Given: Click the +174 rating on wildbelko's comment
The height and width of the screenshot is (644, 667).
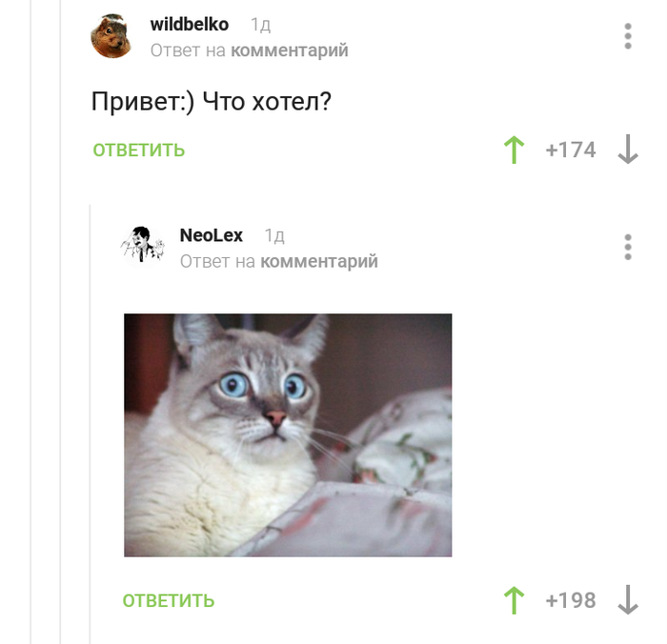Looking at the screenshot, I should tap(571, 150).
